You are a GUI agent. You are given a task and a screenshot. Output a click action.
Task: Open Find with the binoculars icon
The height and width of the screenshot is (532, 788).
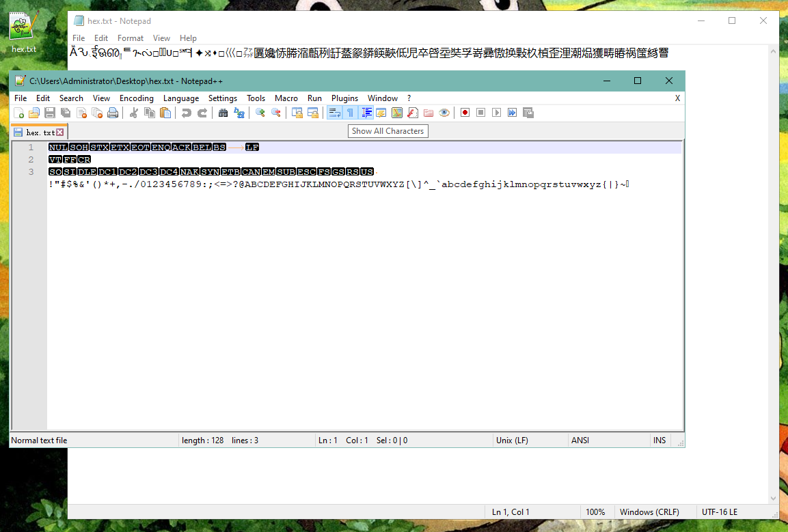point(223,113)
